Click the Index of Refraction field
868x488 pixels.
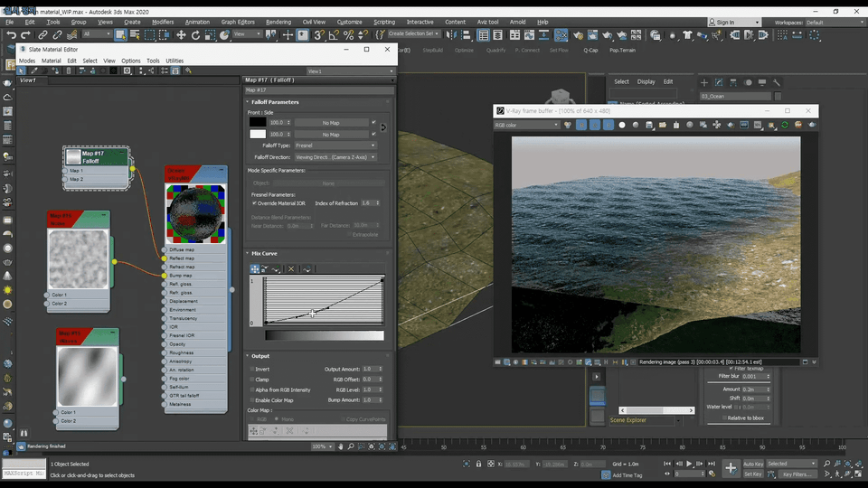tap(368, 203)
